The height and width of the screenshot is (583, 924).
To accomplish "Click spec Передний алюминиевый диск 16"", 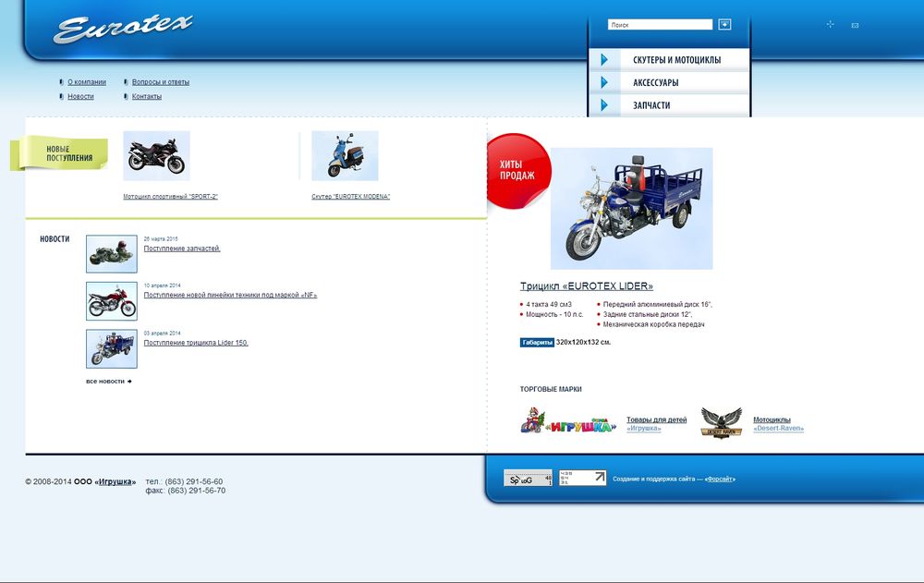I will click(x=658, y=304).
